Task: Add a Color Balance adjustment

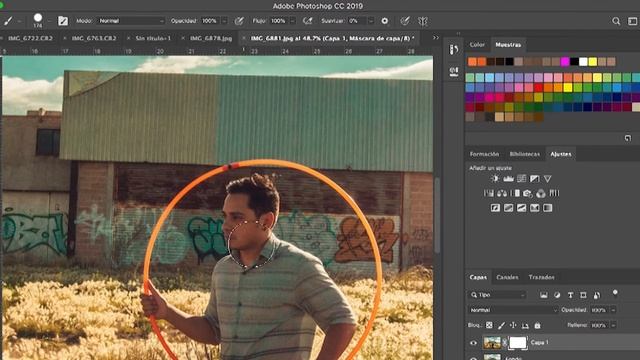Action: (x=502, y=193)
